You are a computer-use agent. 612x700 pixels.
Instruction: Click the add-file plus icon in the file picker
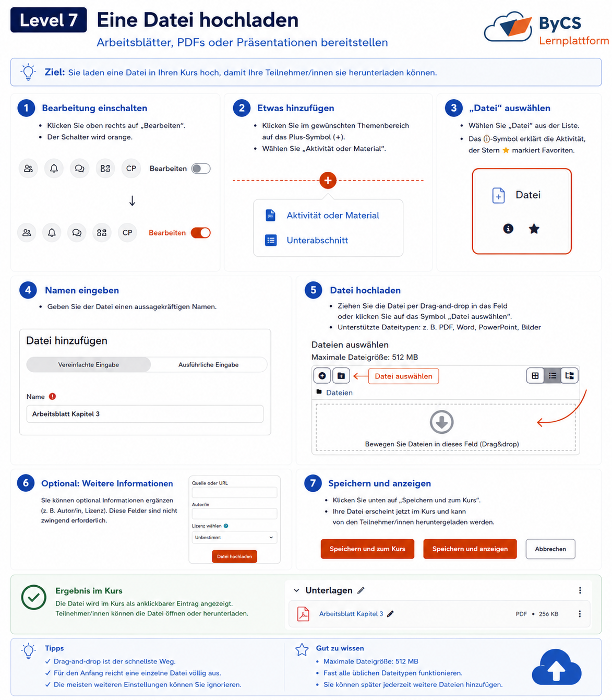(322, 376)
